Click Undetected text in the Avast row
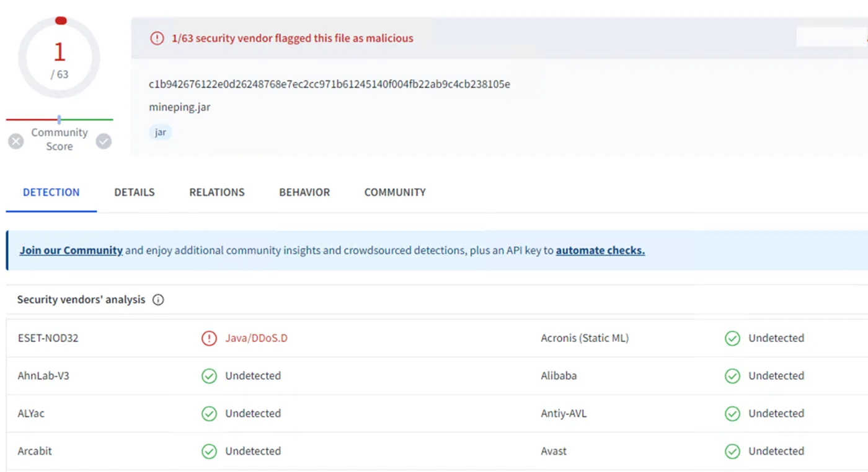 point(776,452)
